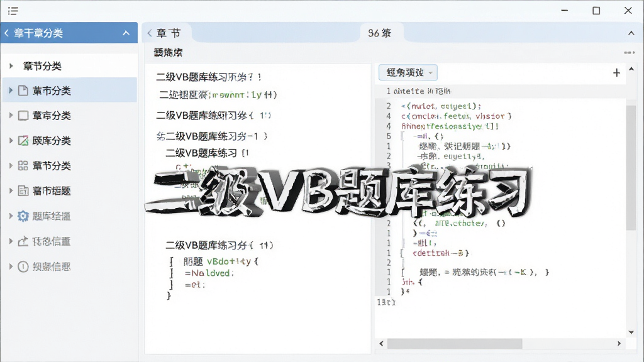This screenshot has height=362, width=644.
Task: Click the share export icon in the sidebar
Action: [x=23, y=241]
